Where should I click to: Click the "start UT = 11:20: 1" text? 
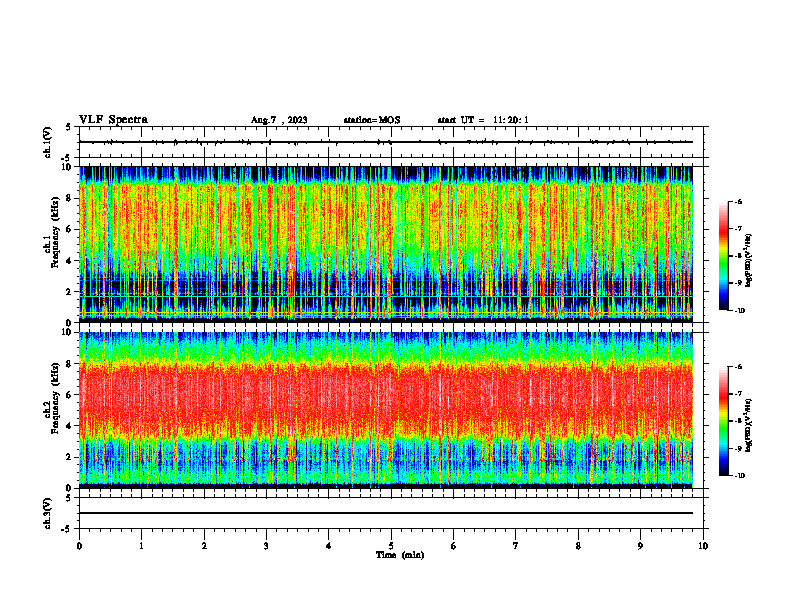[483, 120]
